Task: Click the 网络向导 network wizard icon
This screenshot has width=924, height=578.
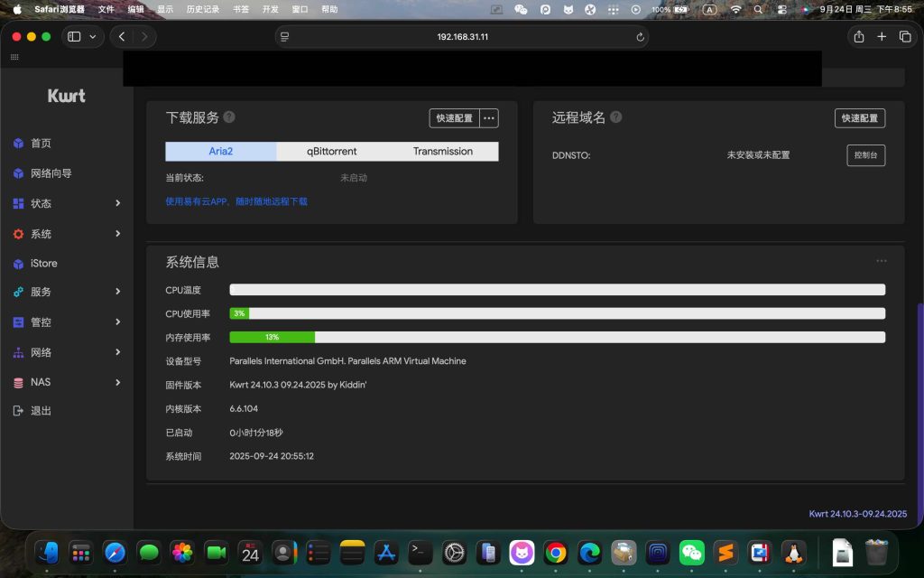Action: click(18, 173)
